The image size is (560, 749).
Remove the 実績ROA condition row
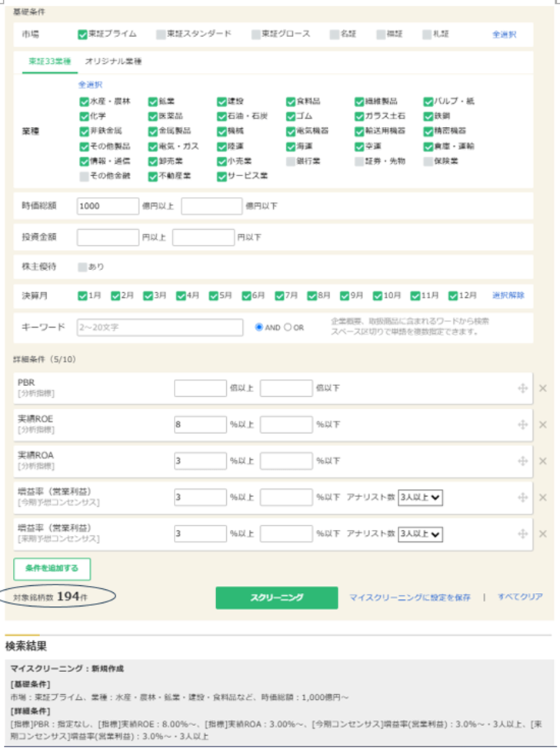pos(542,461)
